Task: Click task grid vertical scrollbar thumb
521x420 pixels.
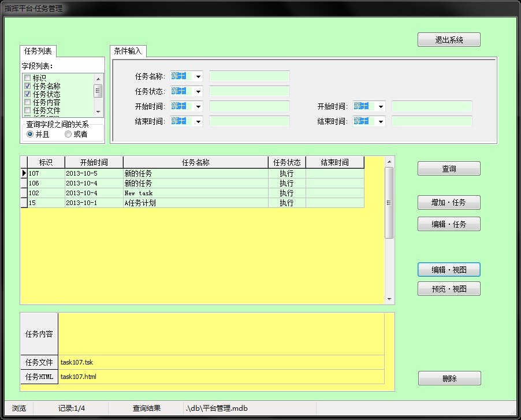Action: point(389,203)
